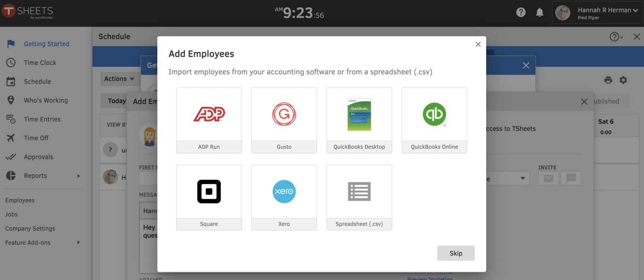Click the Time Off airplane icon
Viewport: 644px width, 280px height.
tap(11, 138)
